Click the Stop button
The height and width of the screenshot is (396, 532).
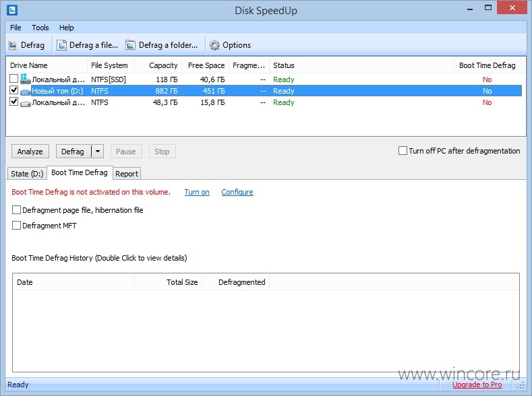(x=162, y=152)
